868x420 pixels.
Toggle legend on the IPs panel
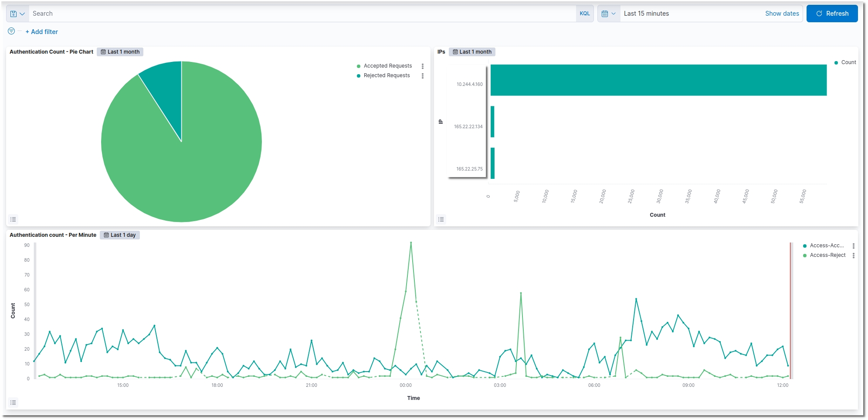pyautogui.click(x=441, y=219)
